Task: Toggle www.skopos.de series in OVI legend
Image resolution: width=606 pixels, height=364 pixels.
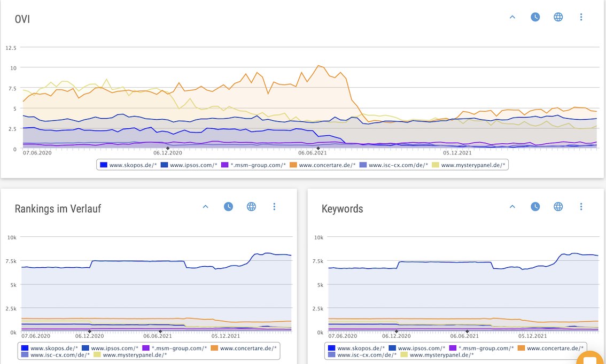Action: (x=129, y=165)
